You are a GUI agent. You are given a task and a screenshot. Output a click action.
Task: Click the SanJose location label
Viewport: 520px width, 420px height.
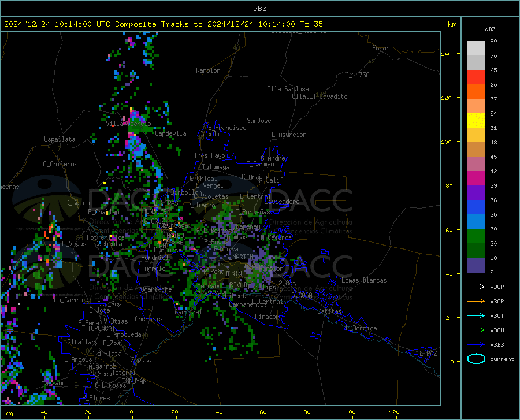pos(259,121)
